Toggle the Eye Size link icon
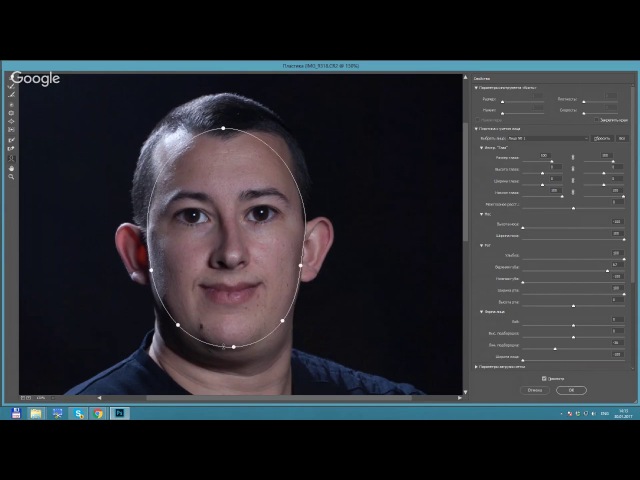Screen dimensions: 640x480 coord(573,157)
